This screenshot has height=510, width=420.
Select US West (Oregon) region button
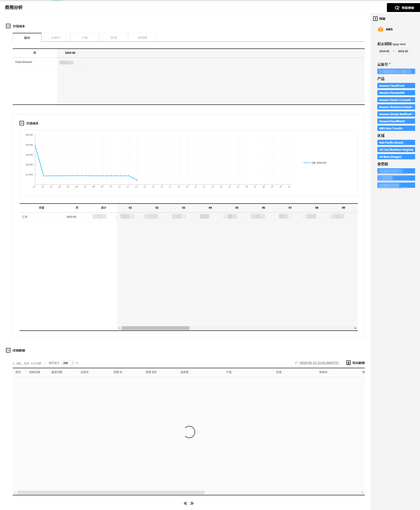click(396, 157)
